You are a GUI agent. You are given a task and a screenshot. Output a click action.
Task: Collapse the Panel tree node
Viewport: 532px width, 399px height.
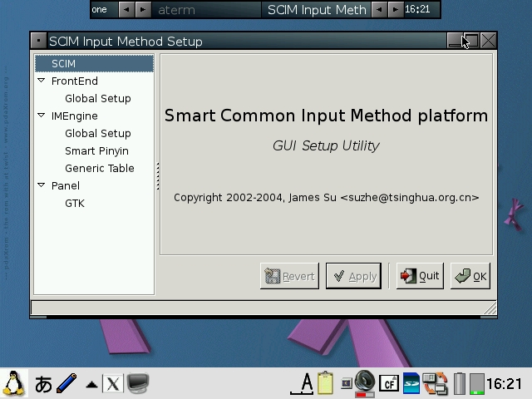pos(42,185)
